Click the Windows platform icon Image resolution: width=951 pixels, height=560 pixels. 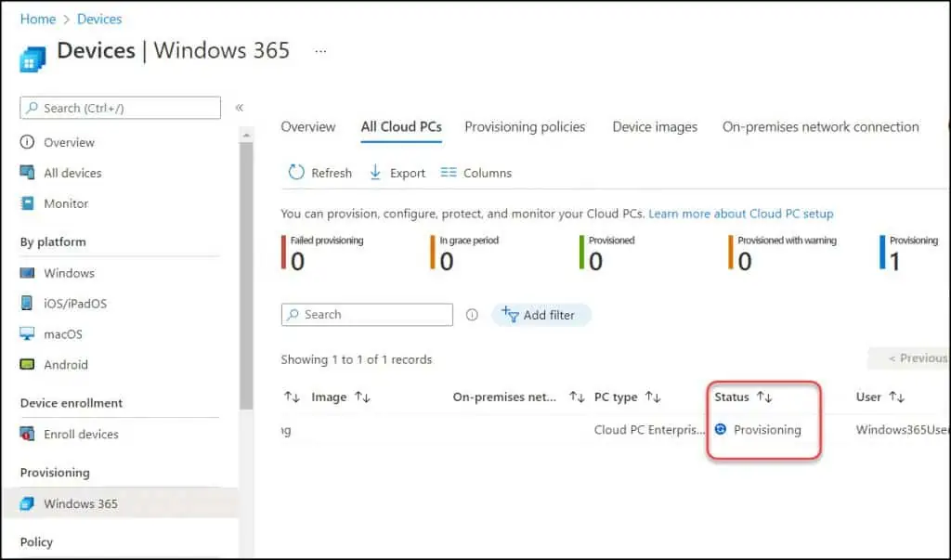point(27,272)
